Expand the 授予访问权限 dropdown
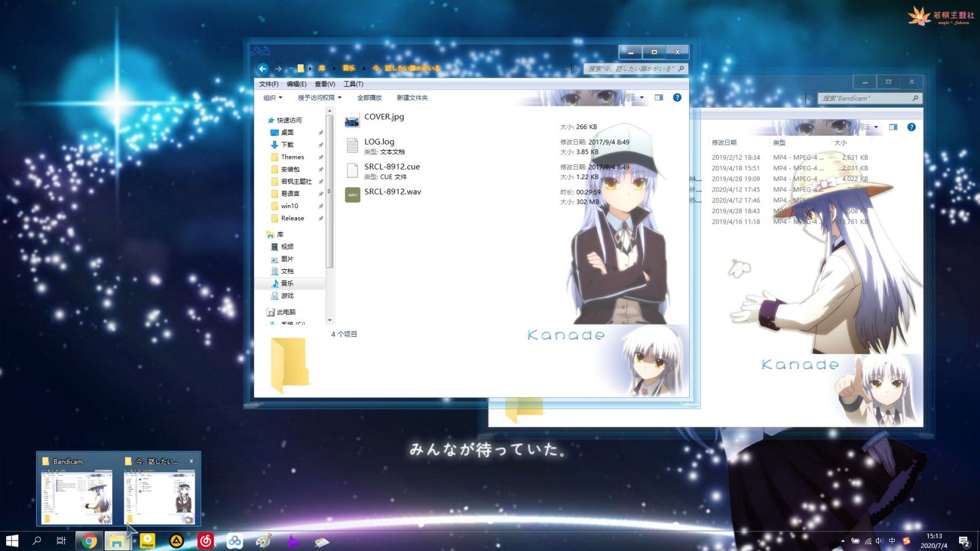 [x=320, y=98]
